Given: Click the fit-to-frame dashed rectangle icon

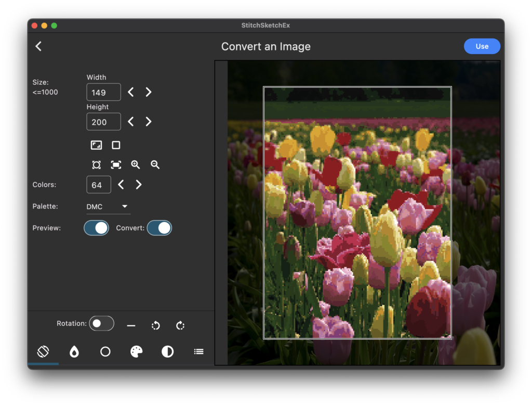Looking at the screenshot, I should [x=116, y=165].
